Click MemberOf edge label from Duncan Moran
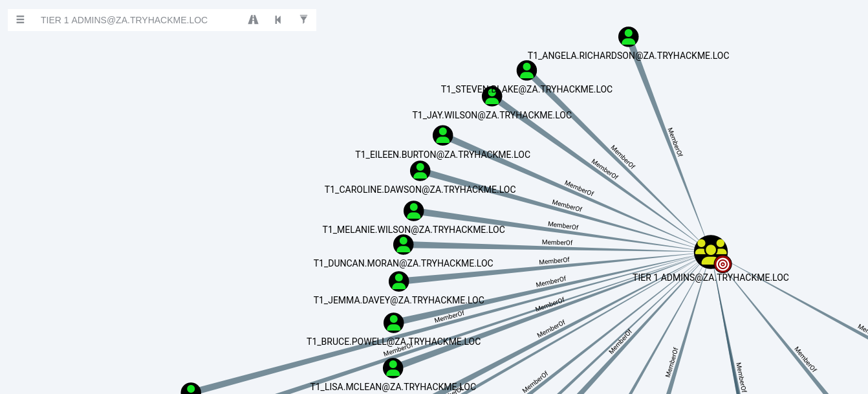 tap(557, 243)
